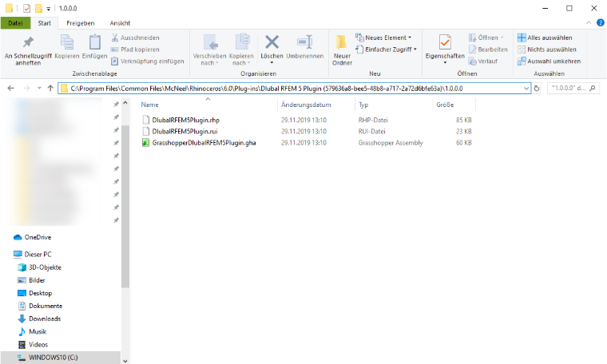Image resolution: width=607 pixels, height=364 pixels.
Task: Create Neuer Ordner
Action: 342,50
